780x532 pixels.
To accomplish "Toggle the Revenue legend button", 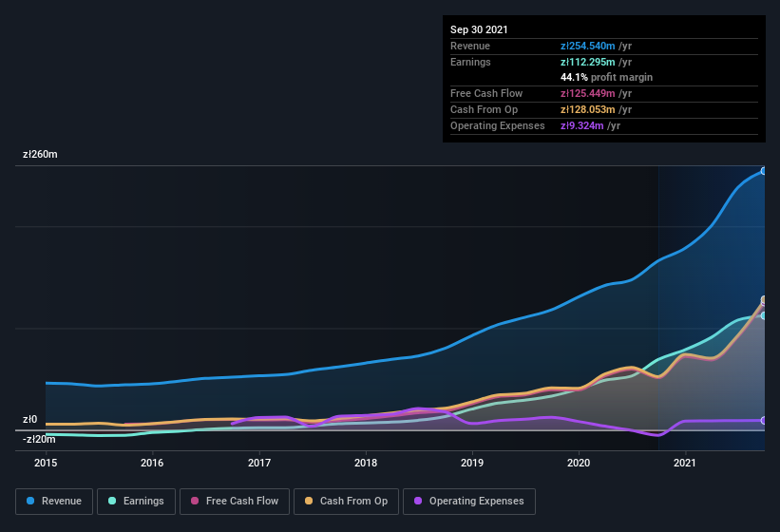I will point(54,502).
